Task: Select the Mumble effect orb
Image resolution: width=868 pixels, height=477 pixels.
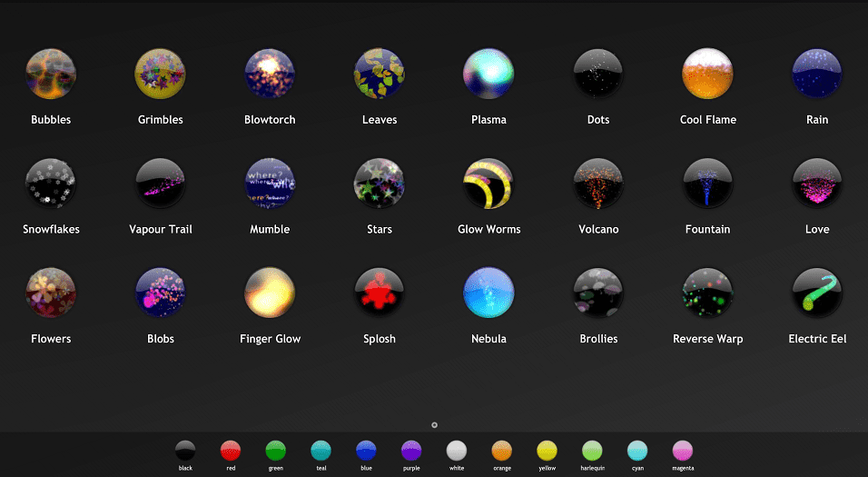Action: [270, 184]
